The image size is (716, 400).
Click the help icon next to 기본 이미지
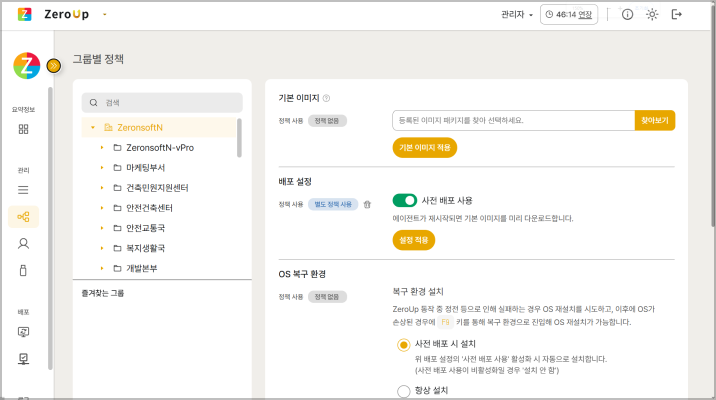[x=327, y=98]
